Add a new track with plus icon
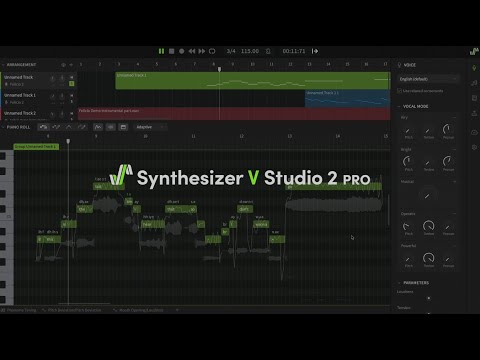The image size is (480, 360). coord(71,65)
